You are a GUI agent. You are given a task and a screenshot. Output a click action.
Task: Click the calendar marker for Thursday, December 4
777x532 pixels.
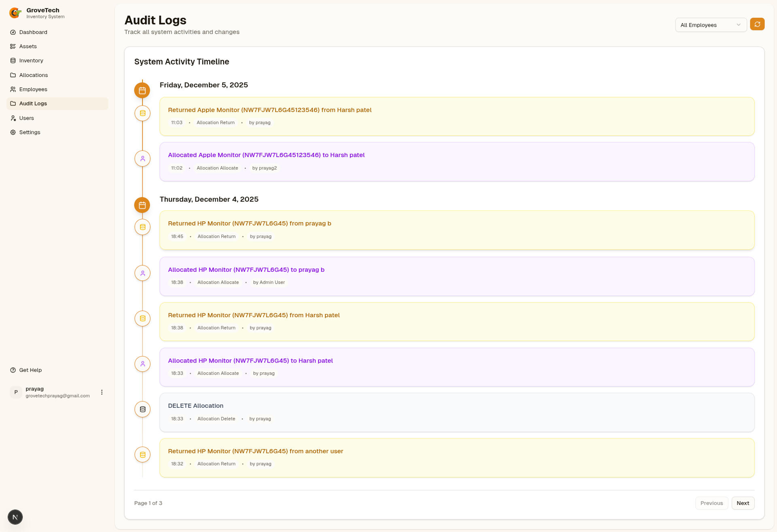point(142,205)
